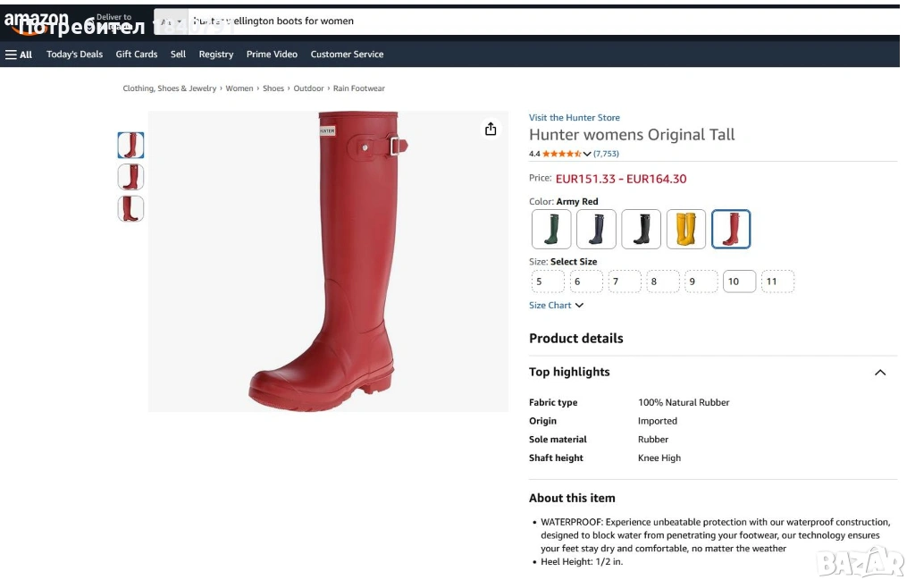Select size 10
The image size is (915, 588).
tap(739, 281)
